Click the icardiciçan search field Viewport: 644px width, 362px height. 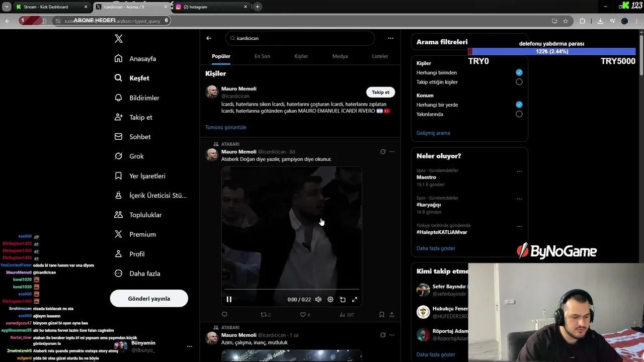(300, 38)
